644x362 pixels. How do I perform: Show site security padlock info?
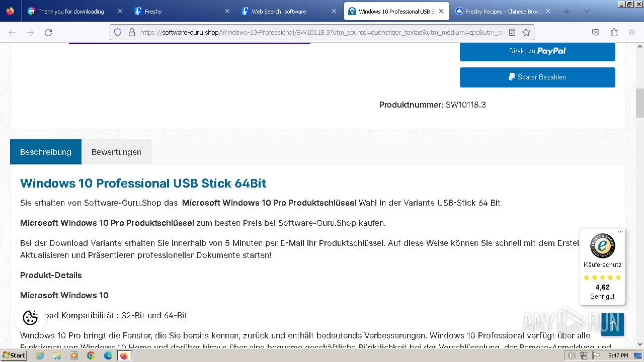click(x=132, y=32)
